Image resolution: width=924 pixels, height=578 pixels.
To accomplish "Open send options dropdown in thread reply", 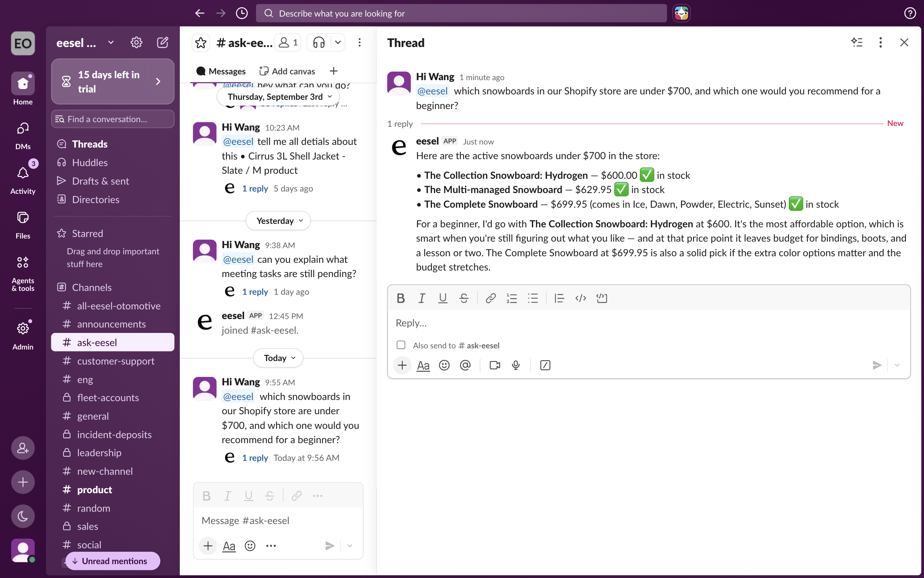I will click(x=897, y=365).
